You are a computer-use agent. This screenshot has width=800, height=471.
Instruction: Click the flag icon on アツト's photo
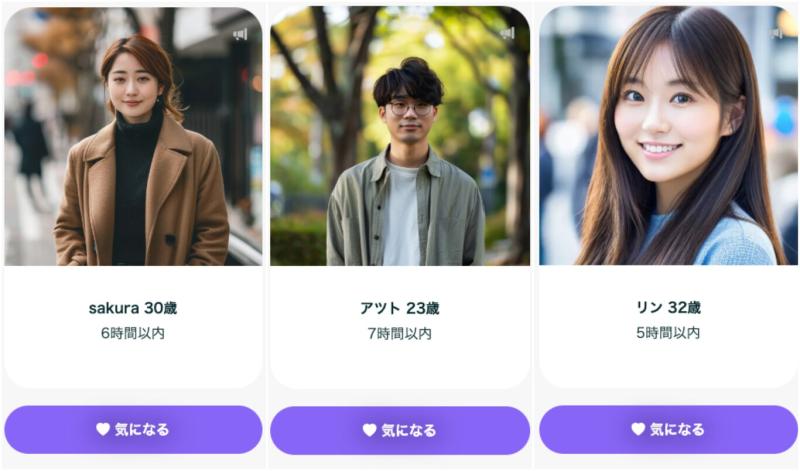click(x=508, y=34)
